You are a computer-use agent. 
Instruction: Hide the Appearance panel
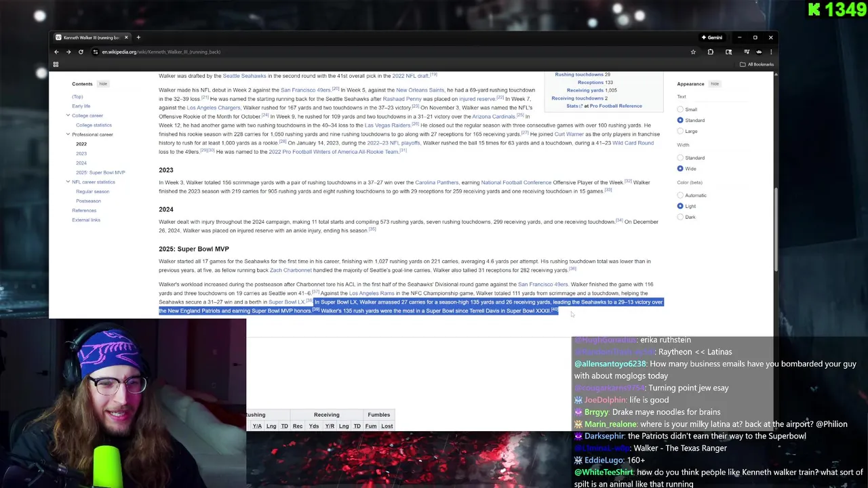click(715, 84)
